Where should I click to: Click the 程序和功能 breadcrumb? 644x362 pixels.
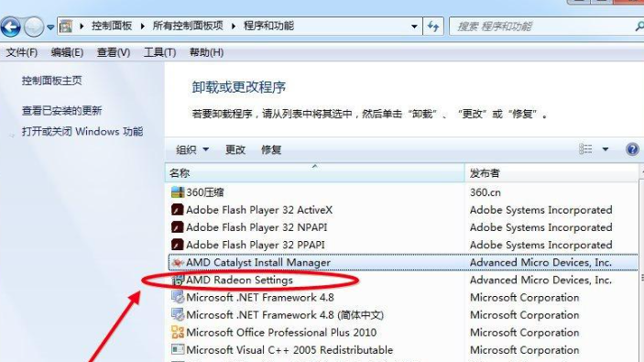click(268, 26)
